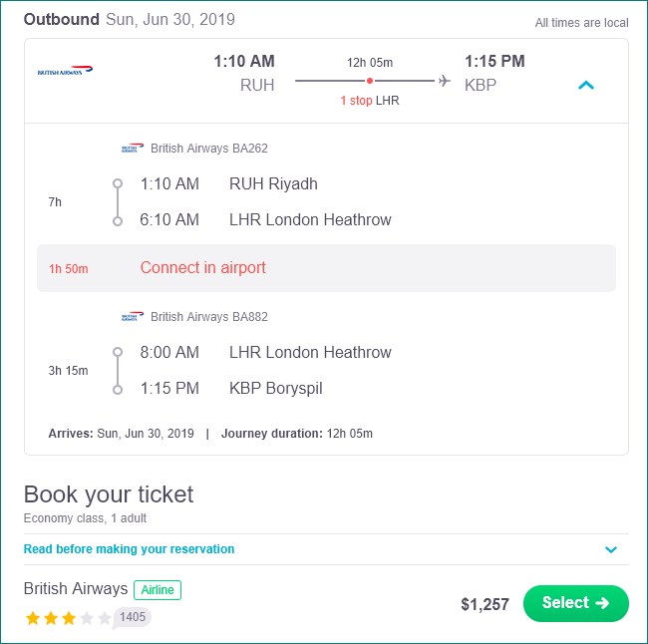Open Read before making your reservation link
The height and width of the screenshot is (644, 648).
click(129, 549)
